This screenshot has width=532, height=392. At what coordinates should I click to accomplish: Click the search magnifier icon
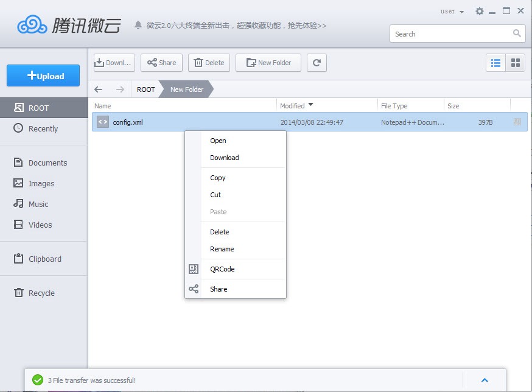pos(517,33)
